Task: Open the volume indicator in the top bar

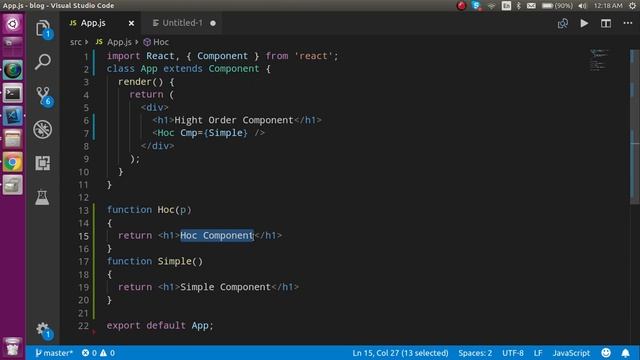Action: tap(582, 6)
